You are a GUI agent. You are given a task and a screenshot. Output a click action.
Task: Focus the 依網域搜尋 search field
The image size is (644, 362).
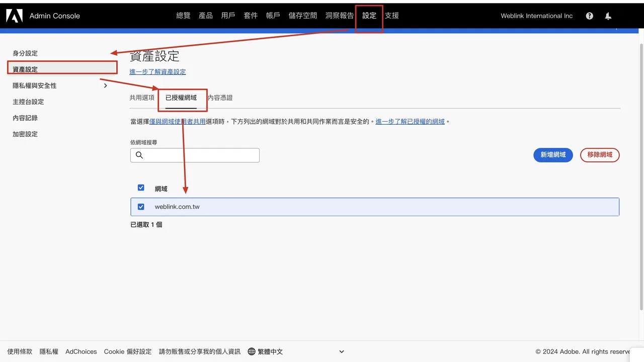pyautogui.click(x=195, y=155)
